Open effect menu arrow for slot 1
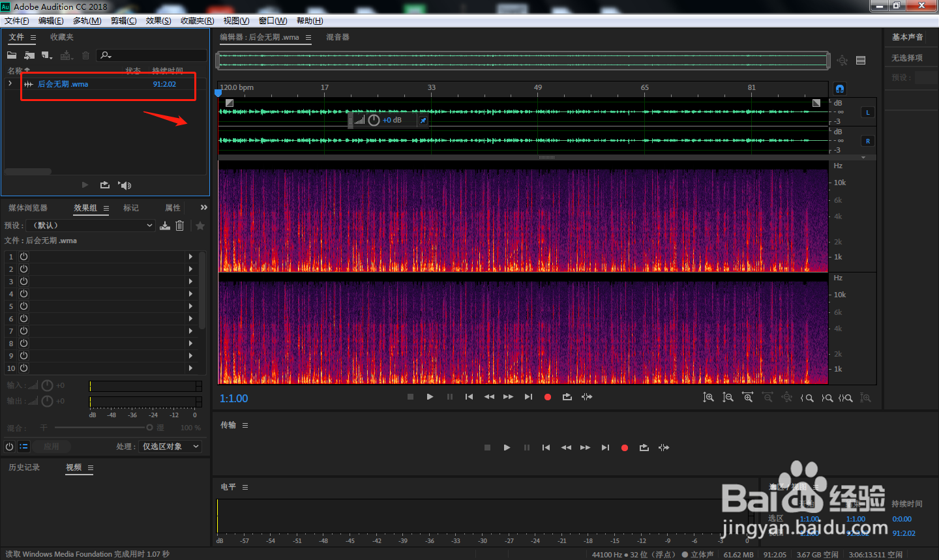939x560 pixels. (190, 257)
